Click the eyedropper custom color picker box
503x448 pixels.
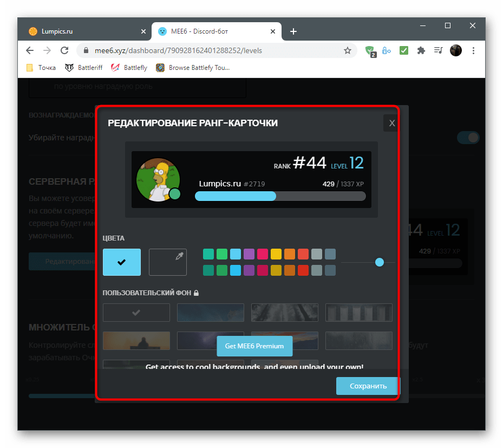click(168, 262)
